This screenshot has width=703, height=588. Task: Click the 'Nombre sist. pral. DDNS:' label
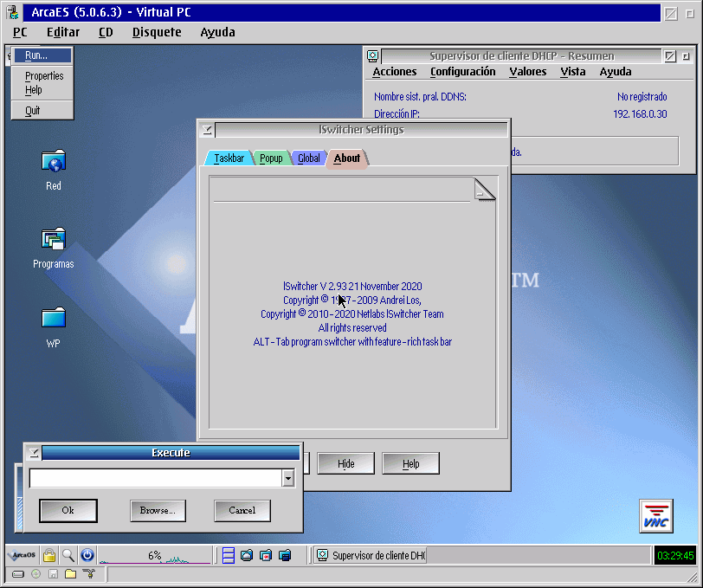coord(420,96)
